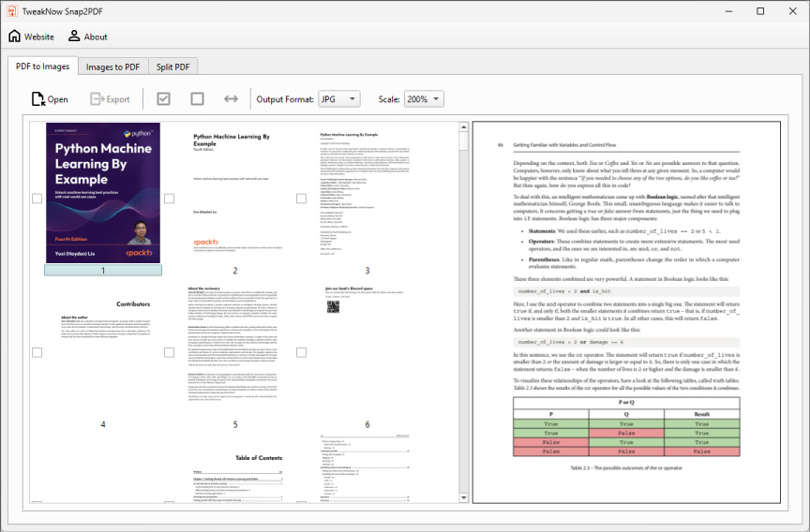Close the Snap2PDF window
The width and height of the screenshot is (810, 532).
click(792, 11)
